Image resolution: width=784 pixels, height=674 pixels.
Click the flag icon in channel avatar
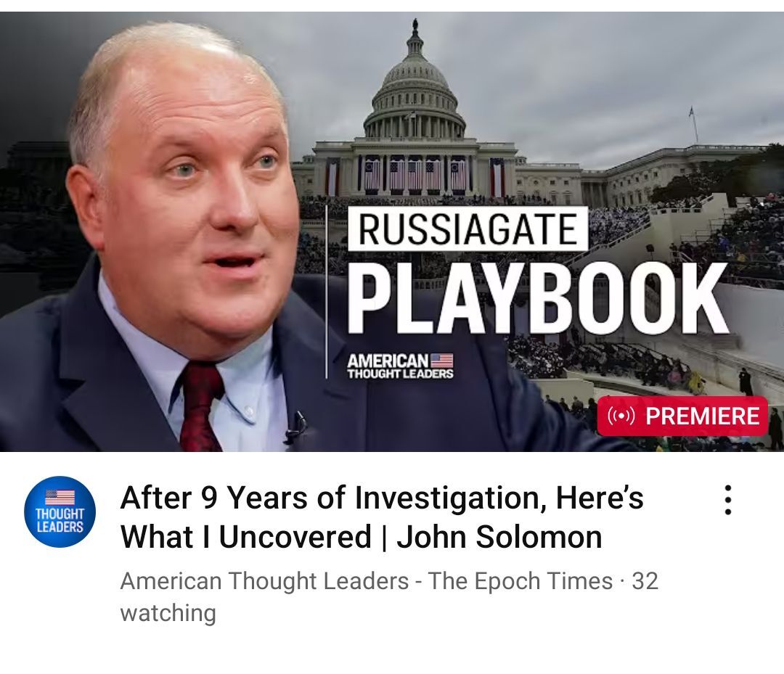60,498
